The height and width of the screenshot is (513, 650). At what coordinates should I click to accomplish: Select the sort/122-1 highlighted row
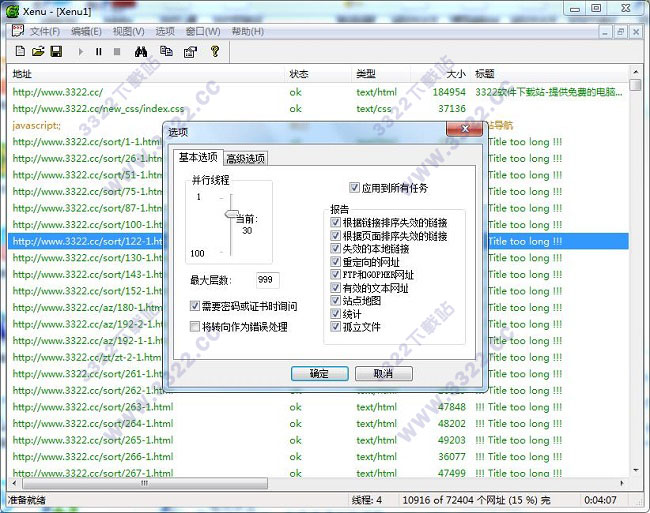coord(318,241)
